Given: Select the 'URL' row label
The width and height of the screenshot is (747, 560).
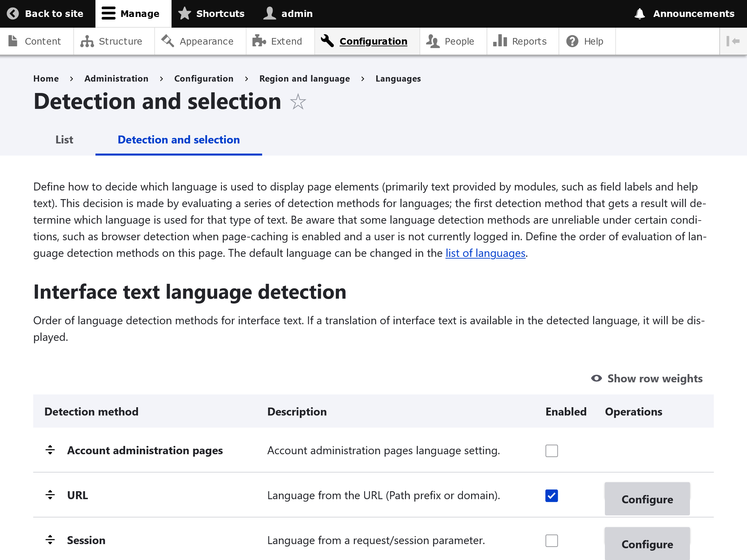Looking at the screenshot, I should click(77, 495).
